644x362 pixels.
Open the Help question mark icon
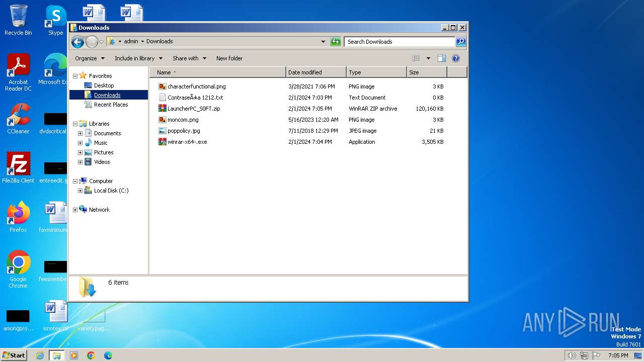(x=456, y=58)
